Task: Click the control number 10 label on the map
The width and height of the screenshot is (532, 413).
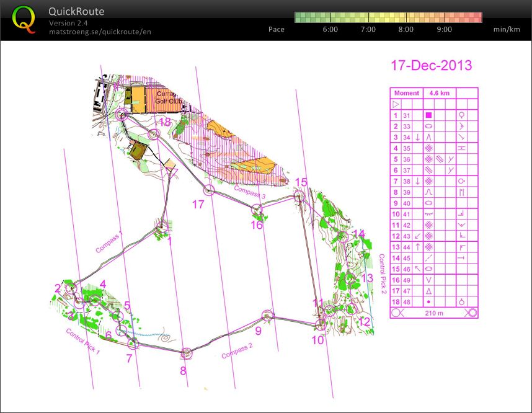Action: pyautogui.click(x=318, y=340)
